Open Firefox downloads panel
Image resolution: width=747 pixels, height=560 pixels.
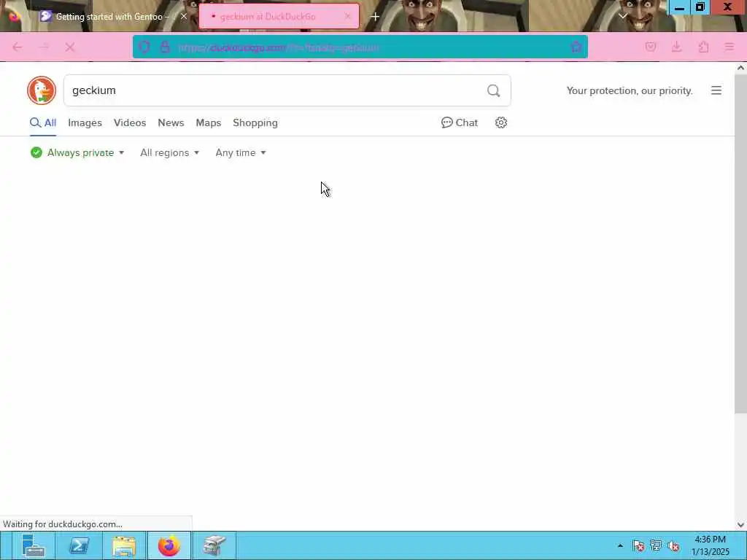[676, 47]
